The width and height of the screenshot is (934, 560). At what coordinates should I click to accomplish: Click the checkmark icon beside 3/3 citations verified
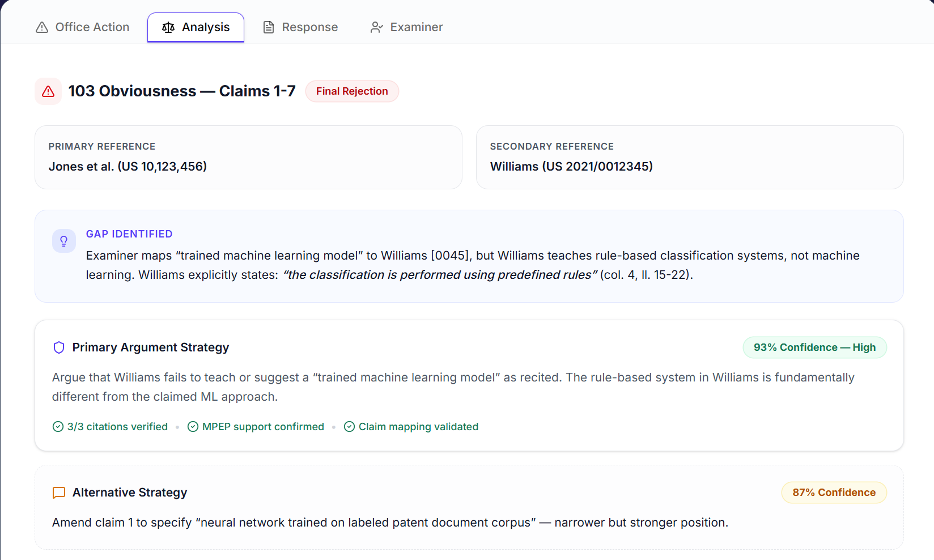58,427
